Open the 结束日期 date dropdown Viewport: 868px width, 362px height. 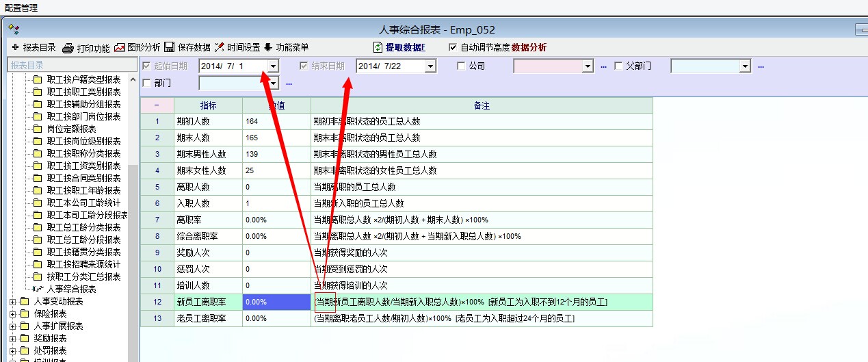pos(430,66)
